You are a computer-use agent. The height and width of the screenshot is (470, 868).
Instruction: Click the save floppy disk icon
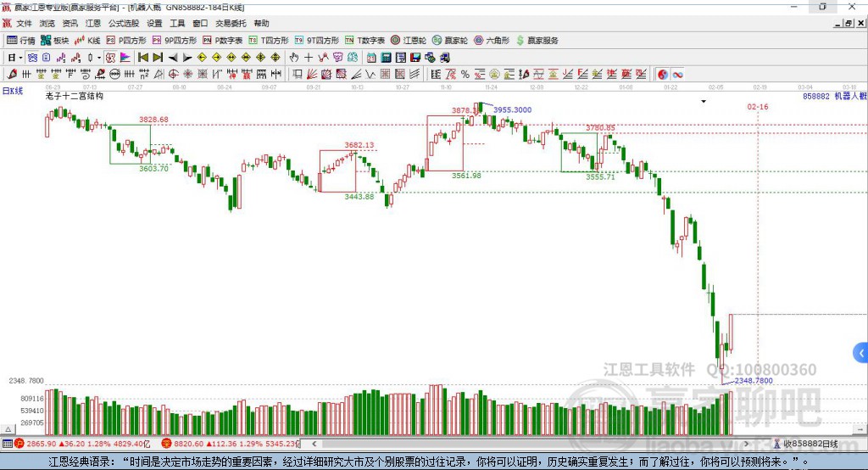415,58
